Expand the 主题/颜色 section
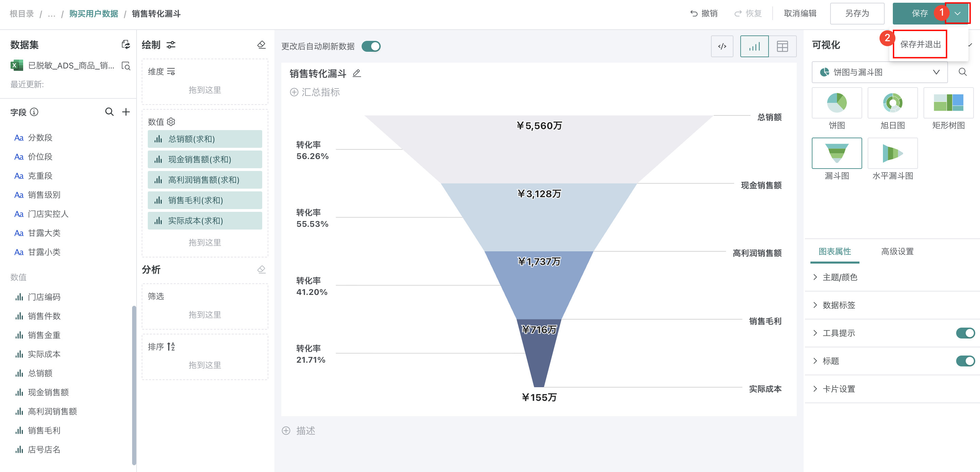The height and width of the screenshot is (472, 980). click(840, 277)
